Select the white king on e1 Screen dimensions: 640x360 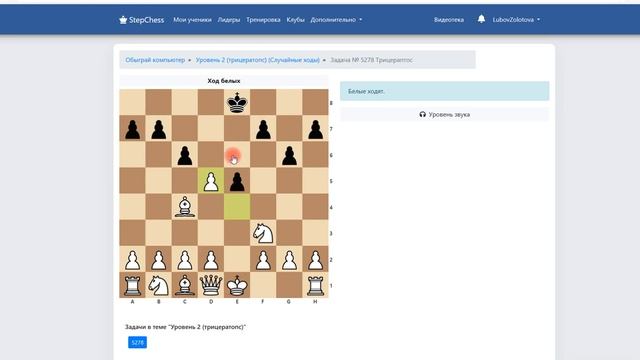click(237, 285)
